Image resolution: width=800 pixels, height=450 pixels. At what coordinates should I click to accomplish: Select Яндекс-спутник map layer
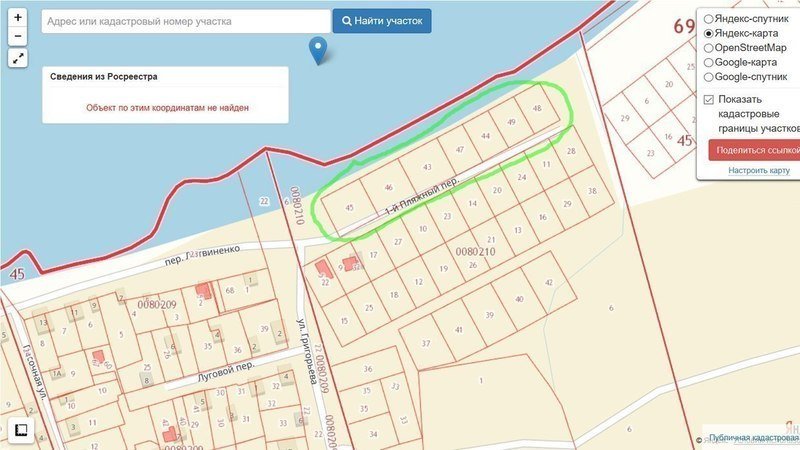coord(708,19)
